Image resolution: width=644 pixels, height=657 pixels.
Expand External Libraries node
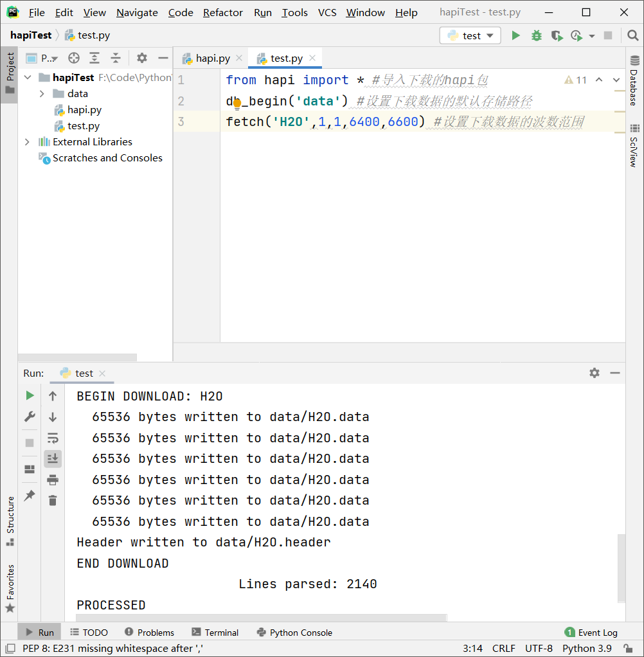(27, 142)
